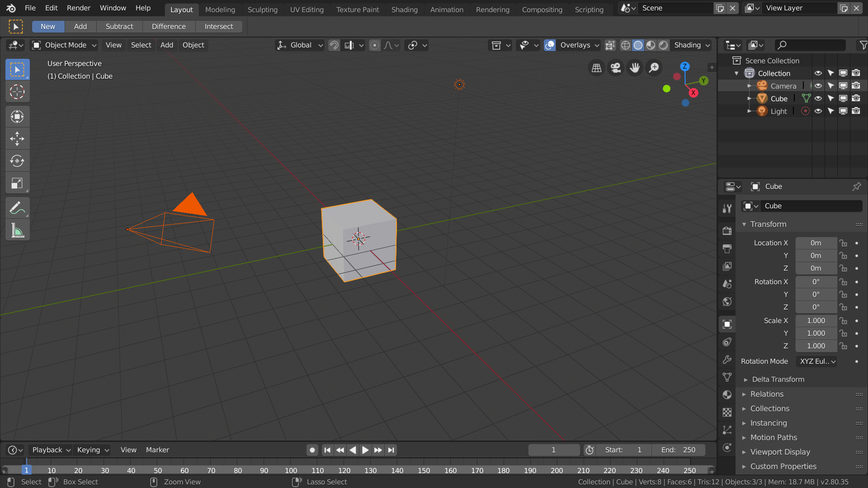Click the Blender logo menu

pyautogui.click(x=11, y=8)
